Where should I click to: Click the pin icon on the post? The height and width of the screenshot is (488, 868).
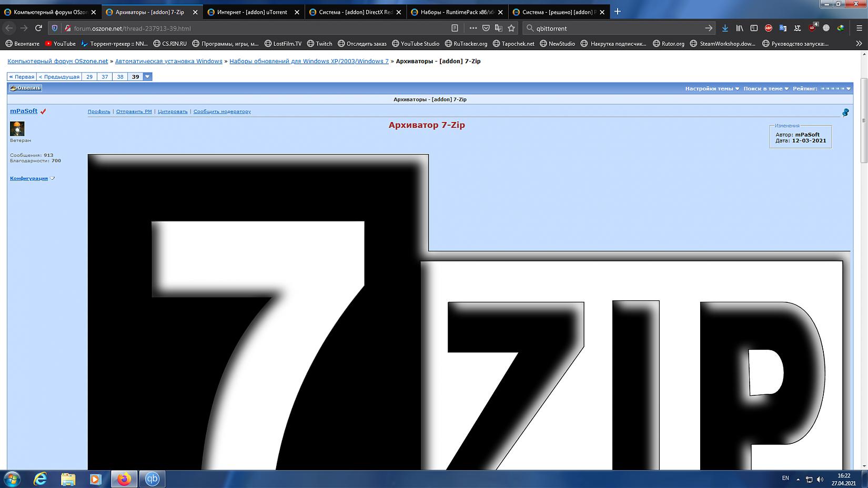(x=845, y=113)
